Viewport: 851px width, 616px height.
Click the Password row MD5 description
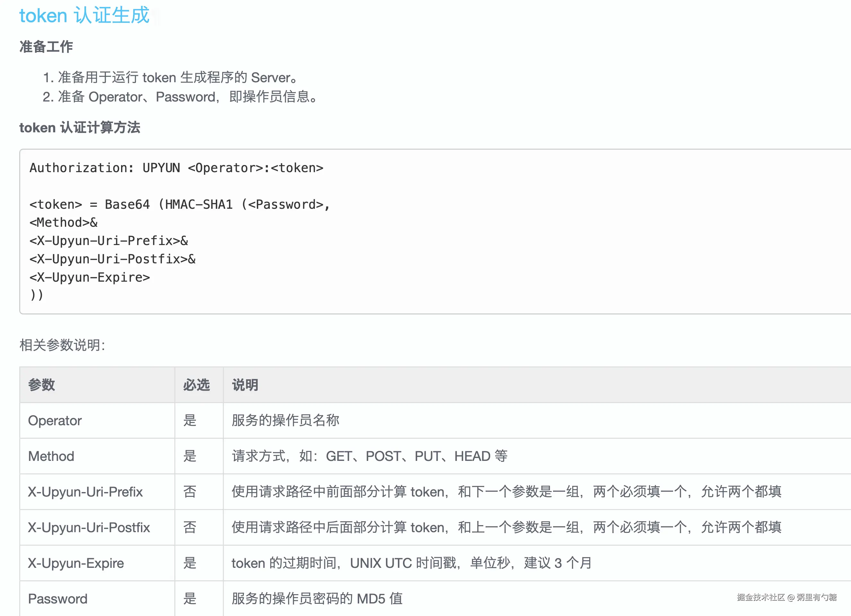(317, 599)
